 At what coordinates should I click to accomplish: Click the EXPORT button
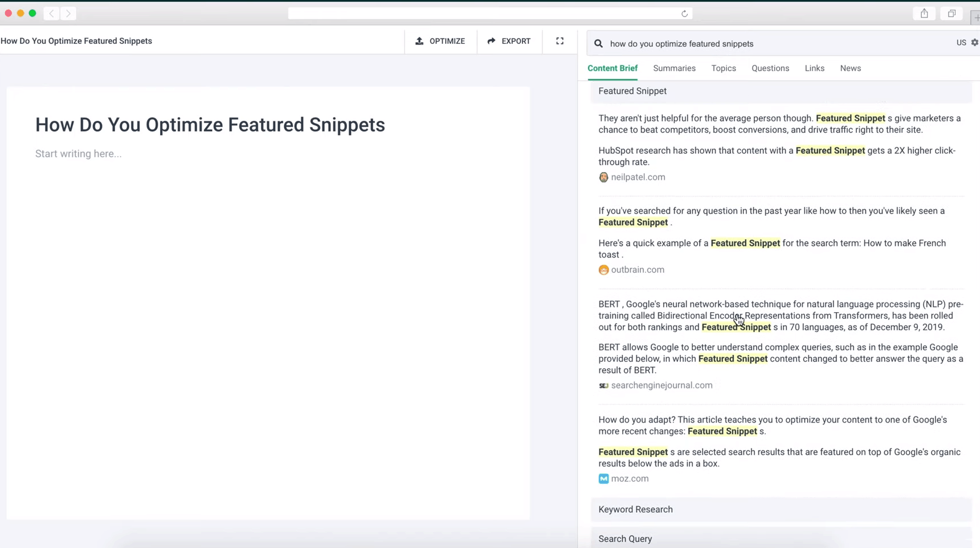pyautogui.click(x=509, y=41)
